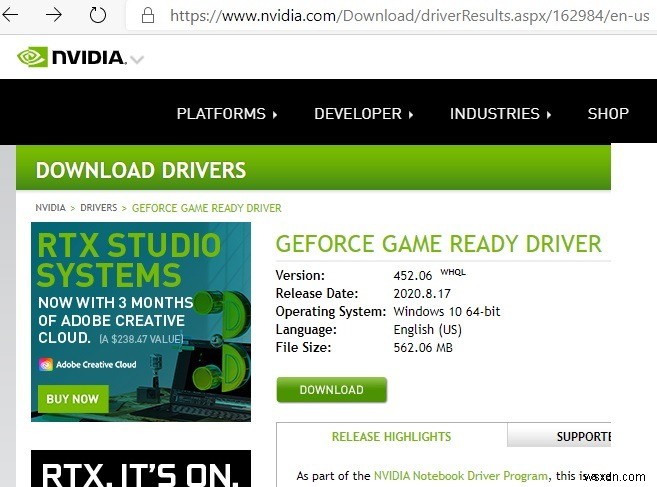657x487 pixels.
Task: Open the PLATFORMS dropdown menu
Action: pyautogui.click(x=227, y=114)
